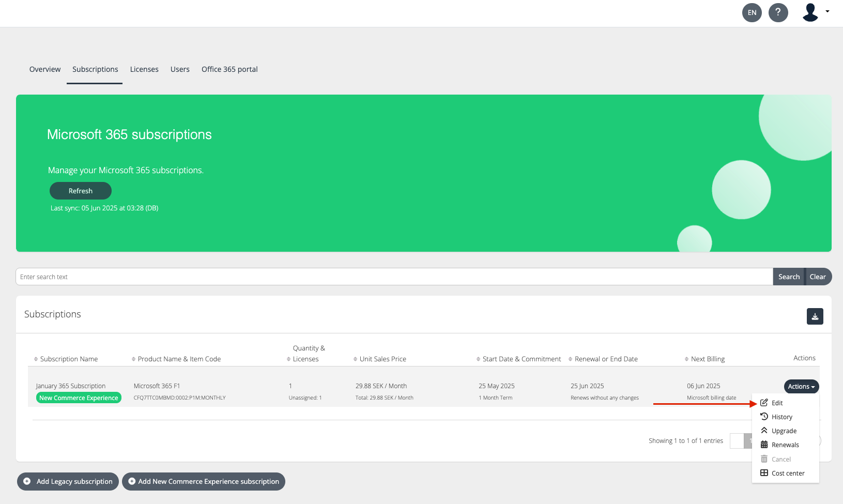Switch to the Licenses tab
Viewport: 843px width, 504px height.
(144, 69)
